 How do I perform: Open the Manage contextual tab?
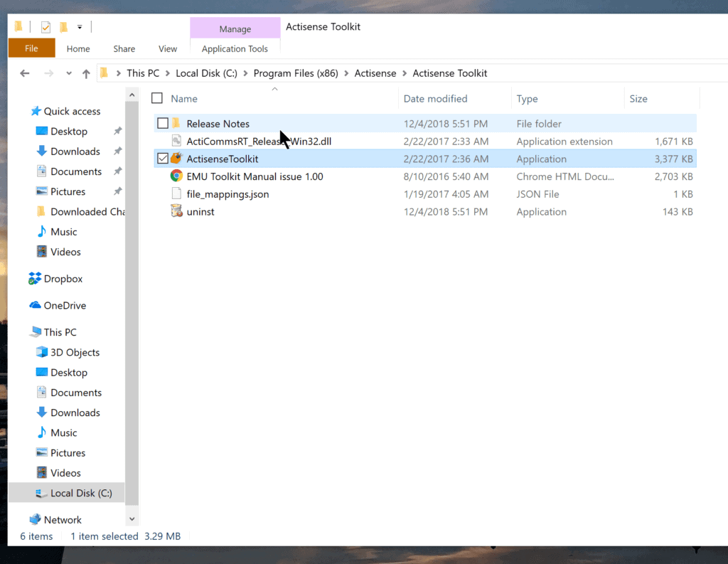(x=235, y=28)
